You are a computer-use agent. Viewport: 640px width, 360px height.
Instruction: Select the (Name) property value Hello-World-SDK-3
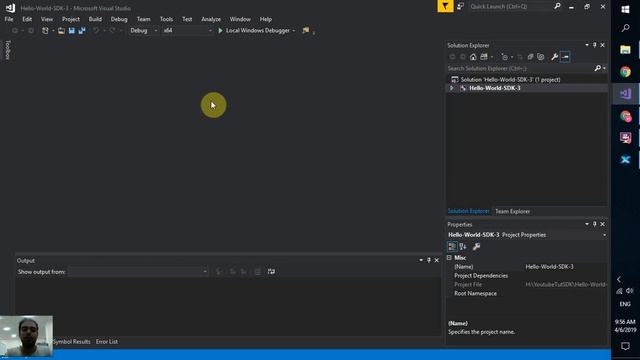click(x=549, y=267)
